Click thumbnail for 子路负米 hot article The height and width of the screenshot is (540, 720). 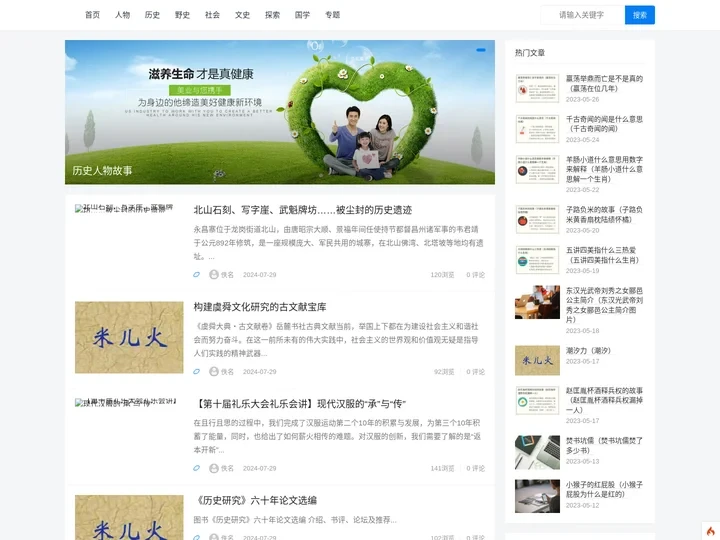point(537,219)
